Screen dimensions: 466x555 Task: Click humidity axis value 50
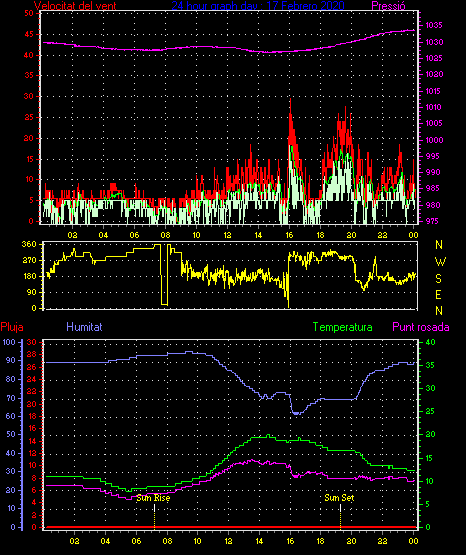(x=11, y=434)
